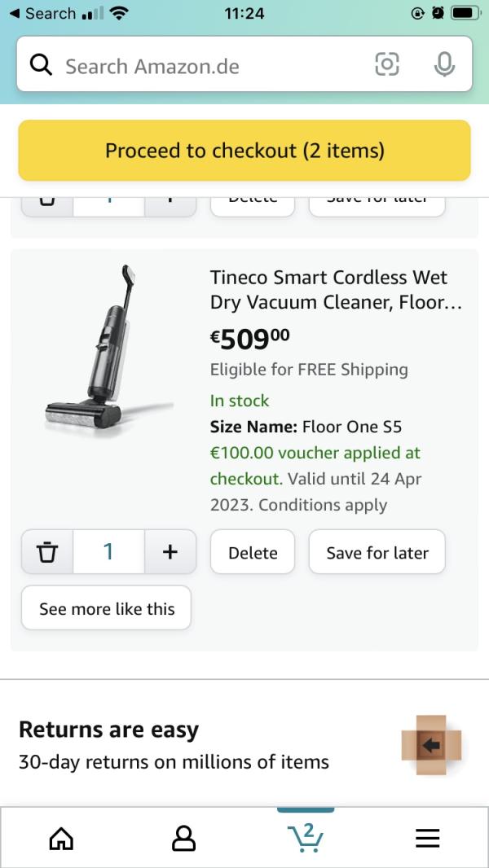Delete the Tineco vacuum from cart

(253, 552)
